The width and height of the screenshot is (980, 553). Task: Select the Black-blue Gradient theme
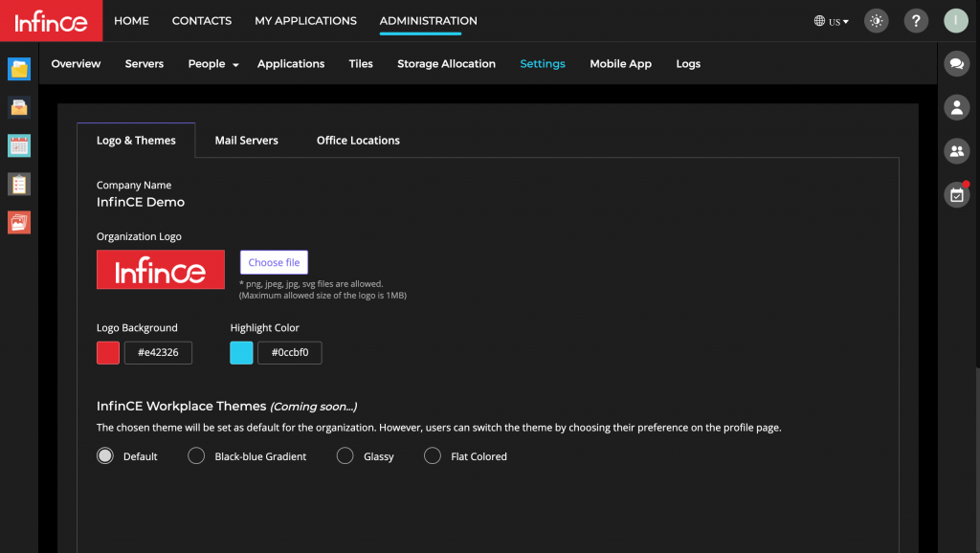196,456
